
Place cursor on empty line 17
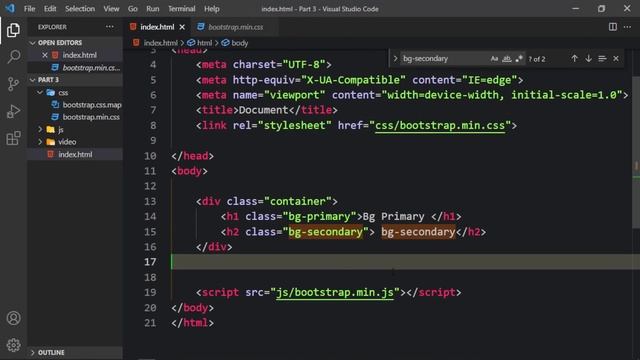[405, 262]
